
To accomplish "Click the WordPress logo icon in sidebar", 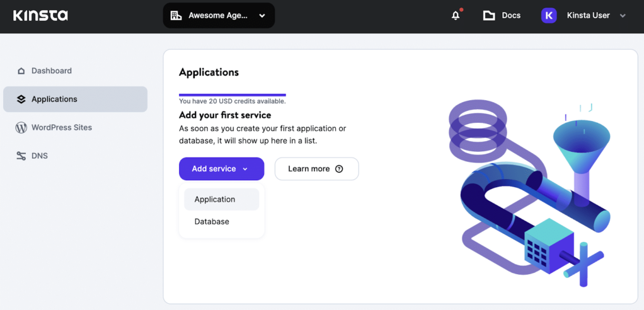I will tap(21, 128).
